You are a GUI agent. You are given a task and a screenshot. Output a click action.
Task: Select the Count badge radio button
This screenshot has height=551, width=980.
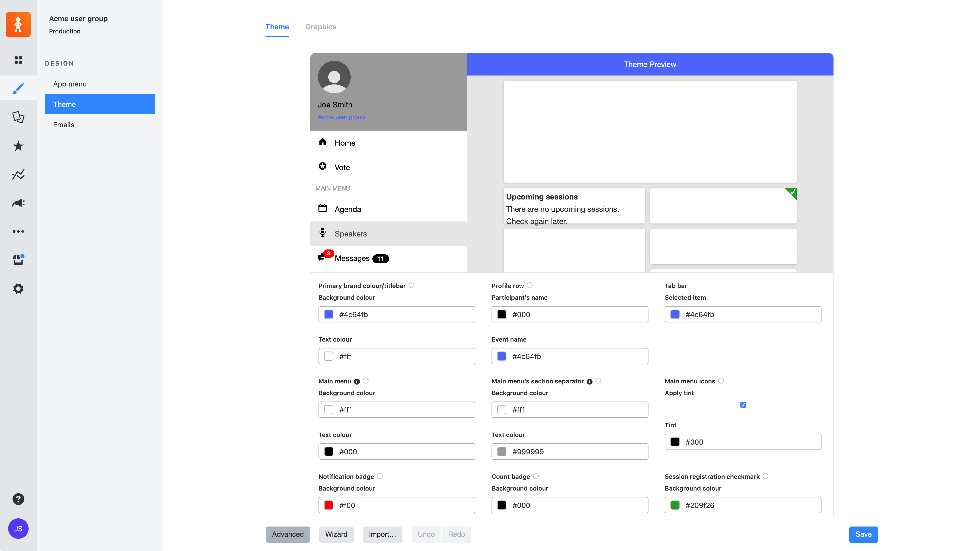tap(536, 477)
